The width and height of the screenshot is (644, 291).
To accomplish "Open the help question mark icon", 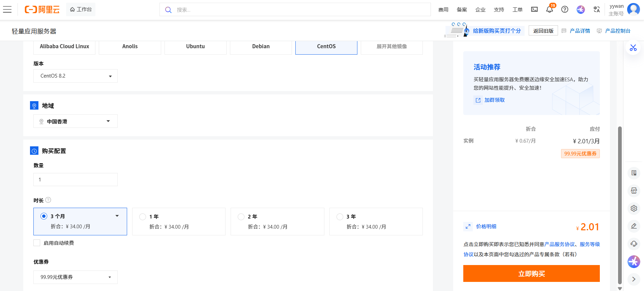I will pos(565,9).
